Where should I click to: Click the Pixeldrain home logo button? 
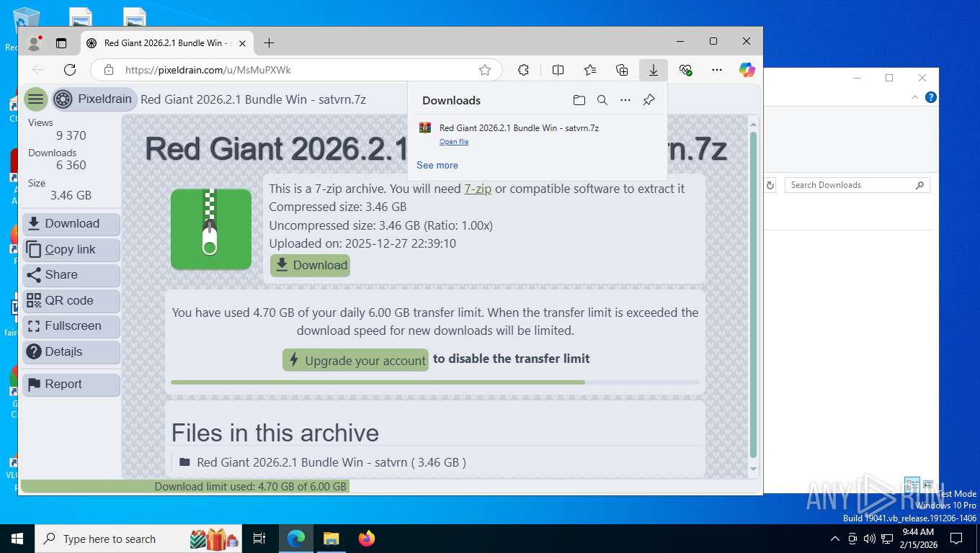[94, 99]
